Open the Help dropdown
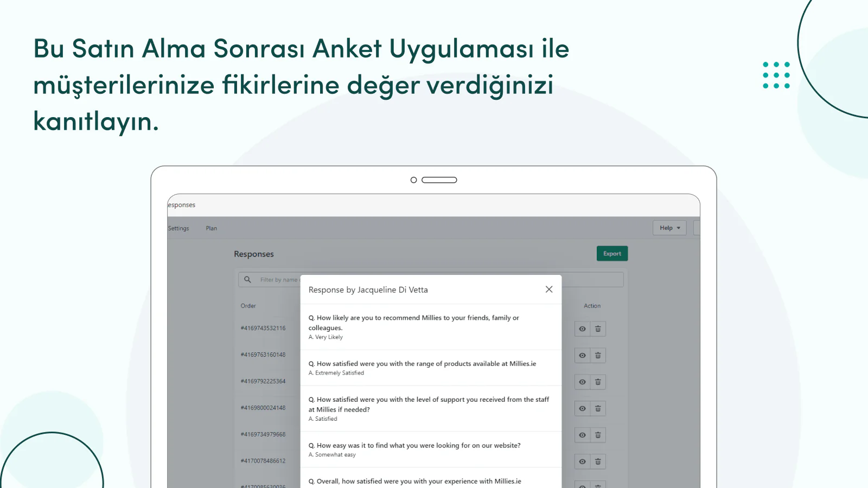Image resolution: width=868 pixels, height=488 pixels. [x=669, y=228]
